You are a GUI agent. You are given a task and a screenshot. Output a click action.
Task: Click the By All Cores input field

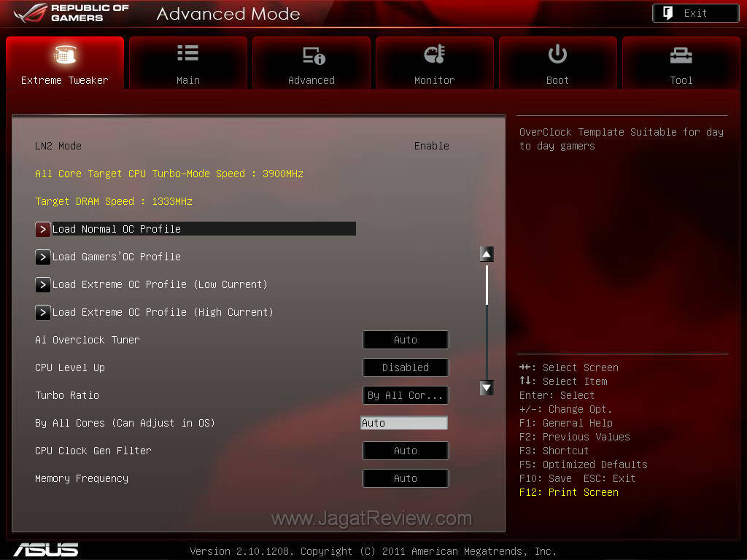click(x=404, y=423)
